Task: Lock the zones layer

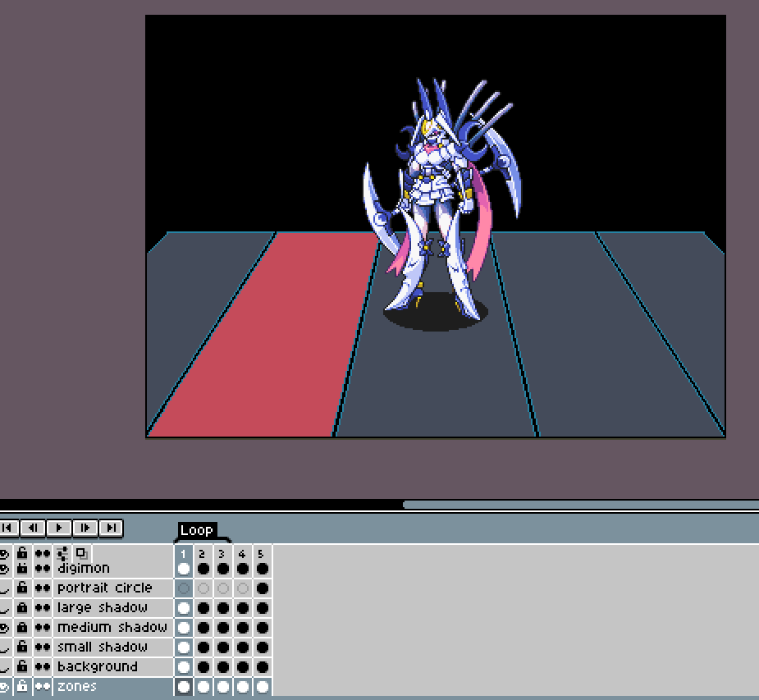Action: pos(22,686)
